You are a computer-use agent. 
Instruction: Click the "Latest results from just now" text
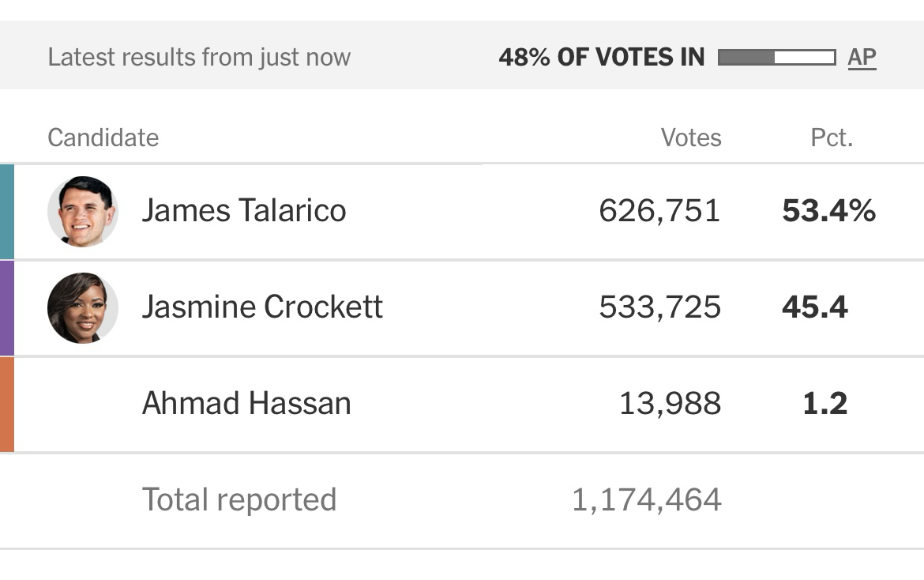199,58
